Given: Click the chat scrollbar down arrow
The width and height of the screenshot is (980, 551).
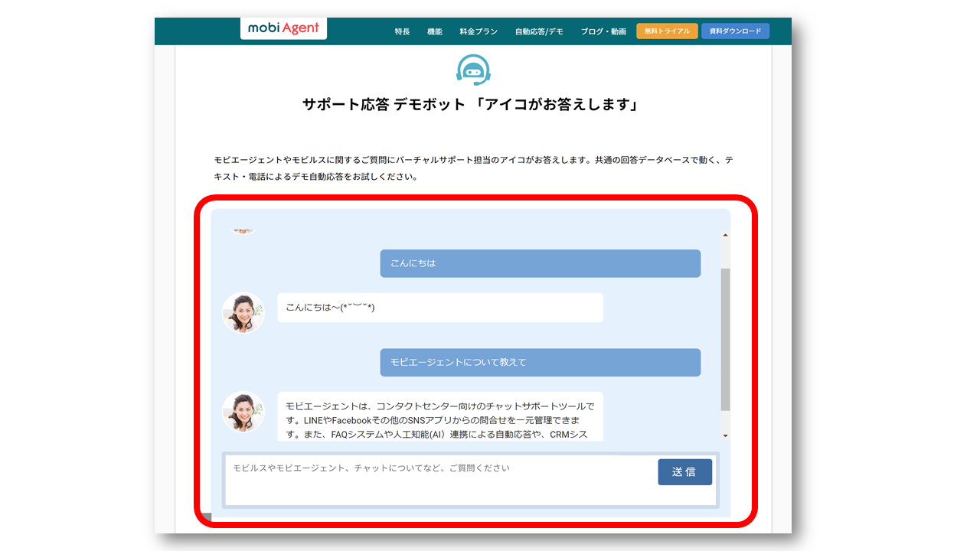Looking at the screenshot, I should tap(725, 435).
